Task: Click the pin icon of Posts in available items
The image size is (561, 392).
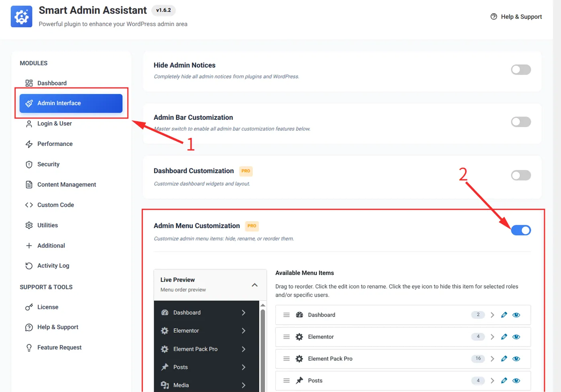Action: (299, 380)
